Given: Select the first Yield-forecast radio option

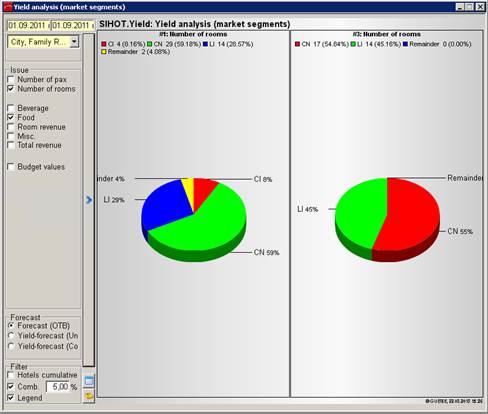Looking at the screenshot, I should coord(11,336).
